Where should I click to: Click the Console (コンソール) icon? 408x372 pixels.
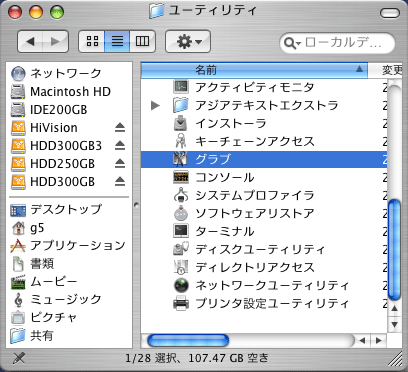click(x=181, y=177)
